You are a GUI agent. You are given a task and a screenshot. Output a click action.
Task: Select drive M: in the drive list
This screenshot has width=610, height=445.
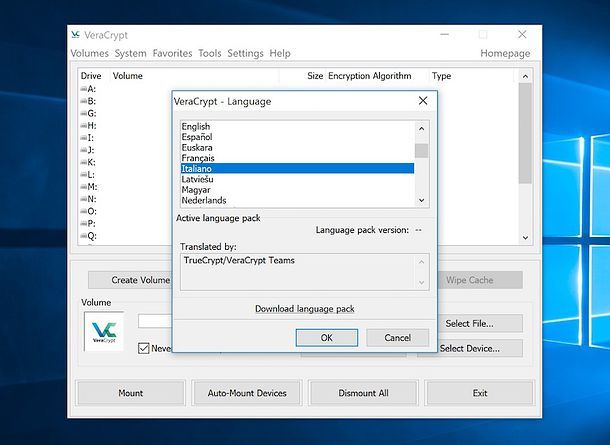[89, 187]
